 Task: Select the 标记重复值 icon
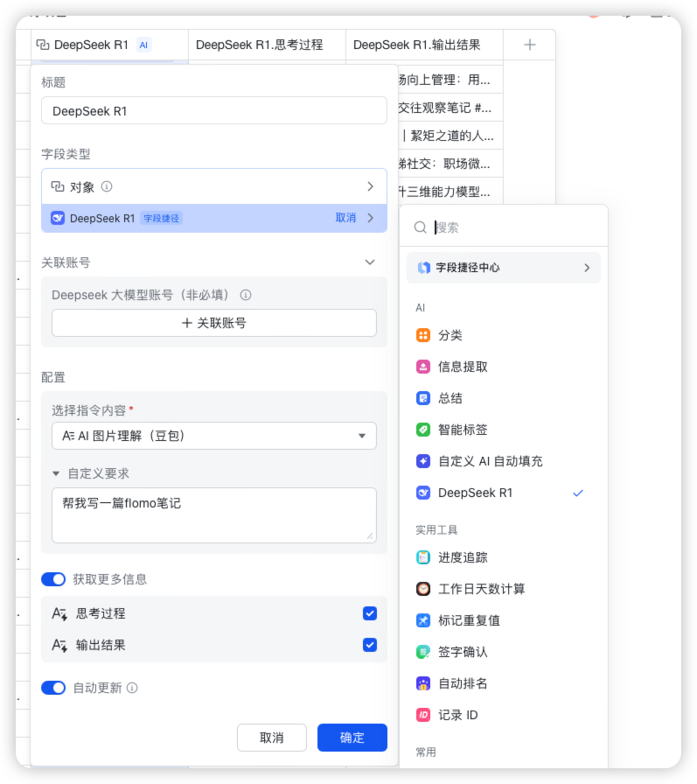click(x=422, y=620)
